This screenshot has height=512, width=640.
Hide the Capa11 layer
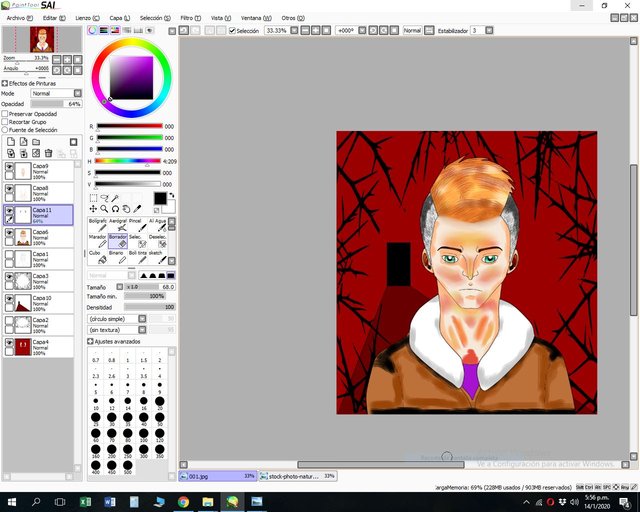coord(9,210)
